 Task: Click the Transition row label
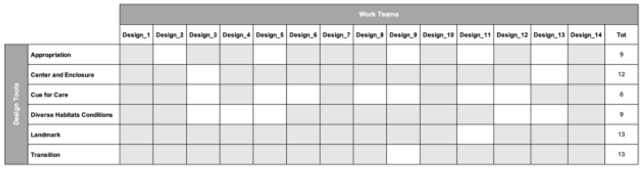45,155
